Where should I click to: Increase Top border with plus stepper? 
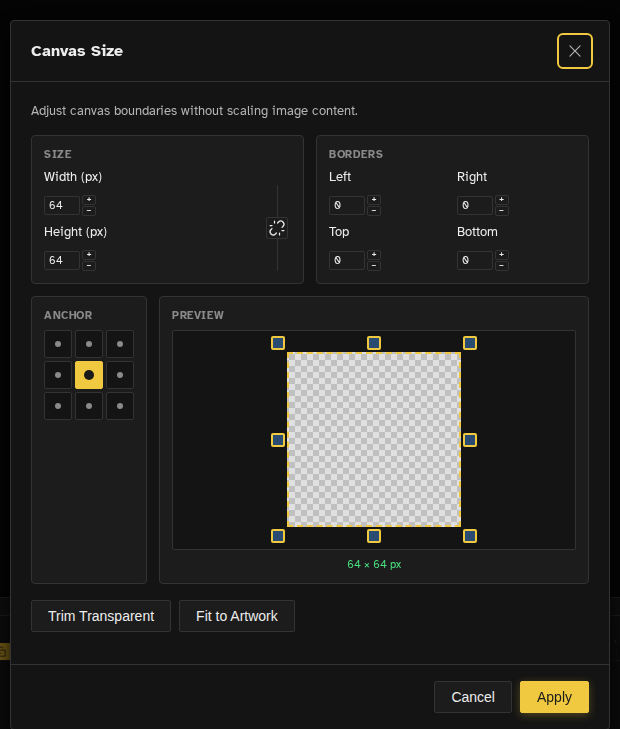point(374,255)
